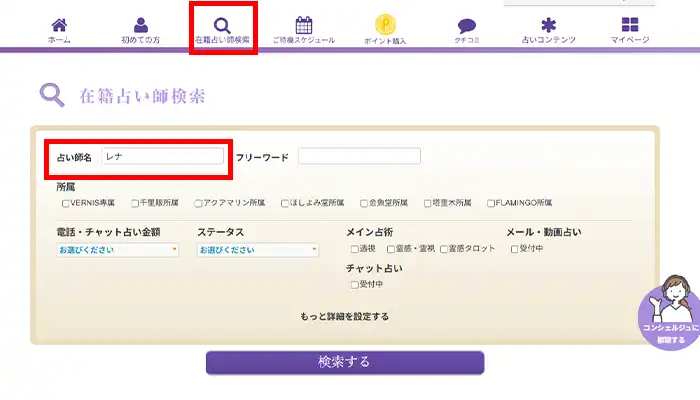Expand もっと詳細を設定する options

pyautogui.click(x=344, y=316)
